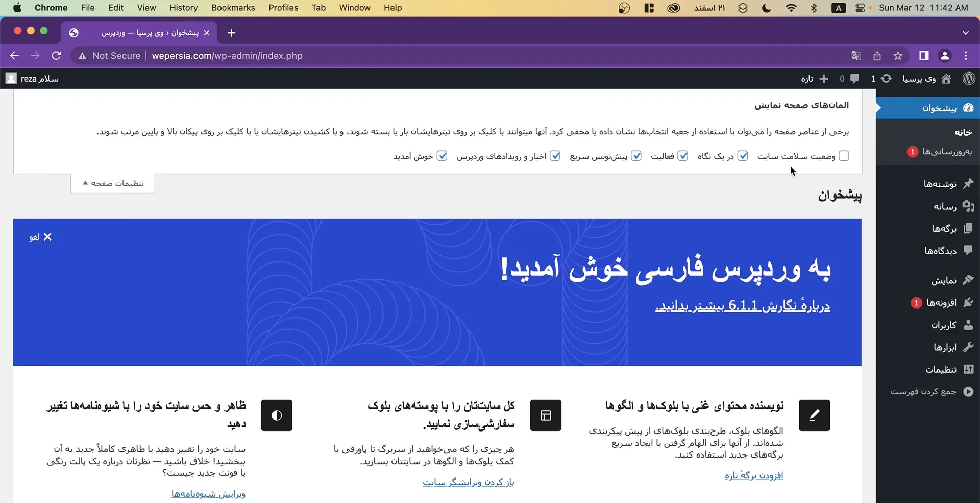Open ابزارها (Tools) wrench icon in sidebar
980x503 pixels.
click(968, 347)
